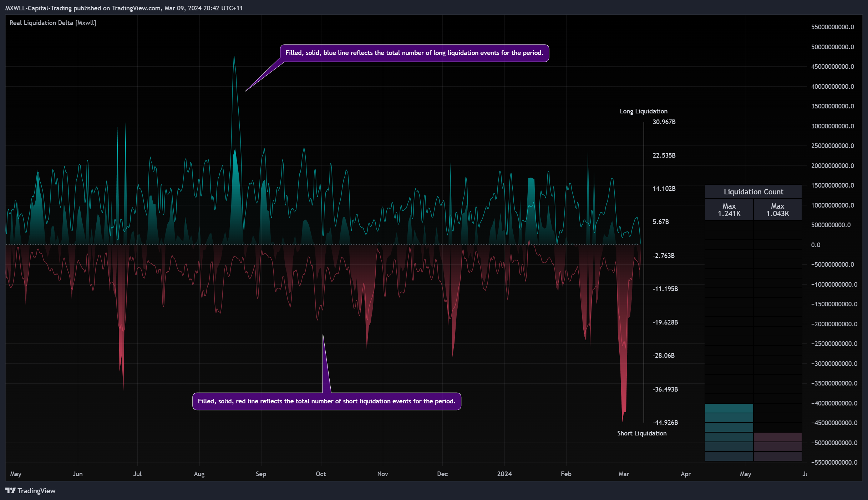Click the -11.195B scale value
Screen dimensions: 868x500
tap(665, 289)
